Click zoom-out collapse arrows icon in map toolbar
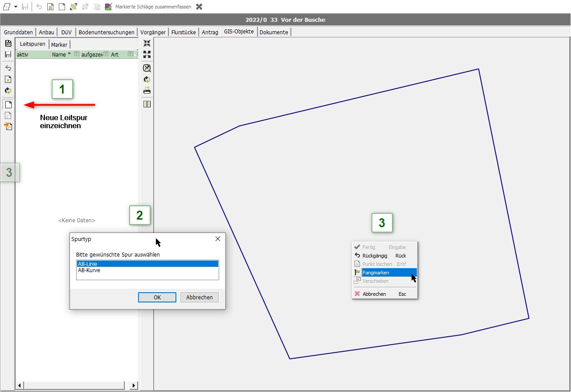This screenshot has height=392, width=571. [147, 43]
